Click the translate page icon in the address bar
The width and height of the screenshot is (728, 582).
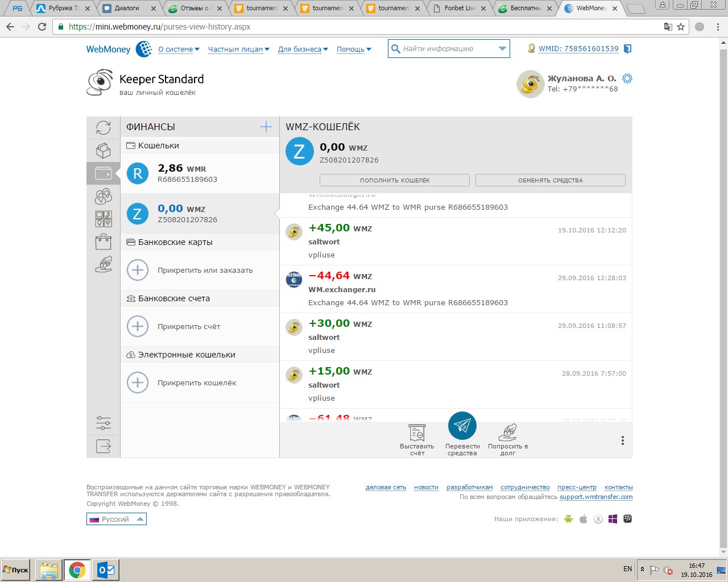click(x=668, y=27)
